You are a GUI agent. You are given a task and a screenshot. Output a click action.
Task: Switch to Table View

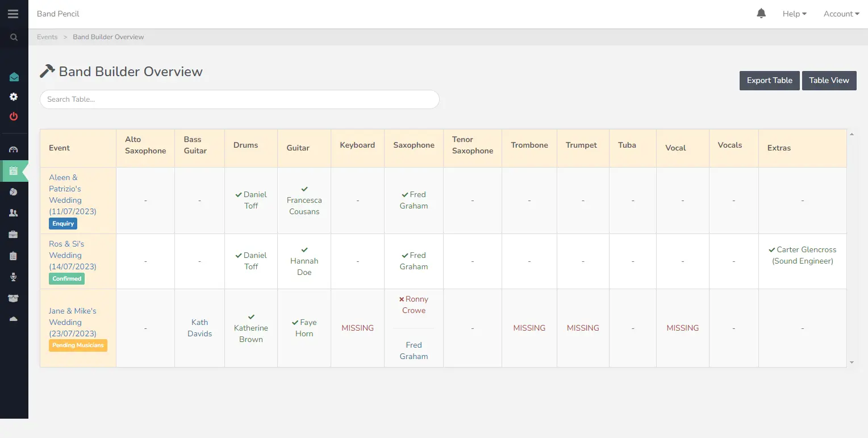pos(829,81)
